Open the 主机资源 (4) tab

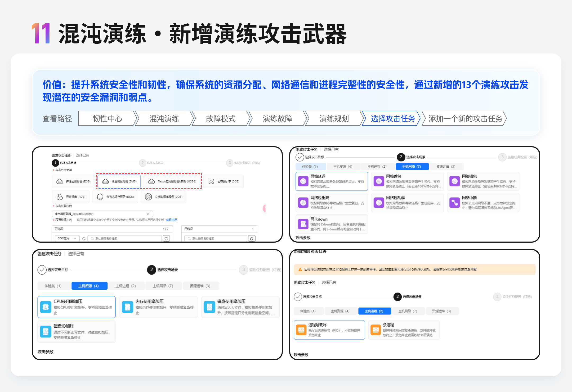(89, 286)
